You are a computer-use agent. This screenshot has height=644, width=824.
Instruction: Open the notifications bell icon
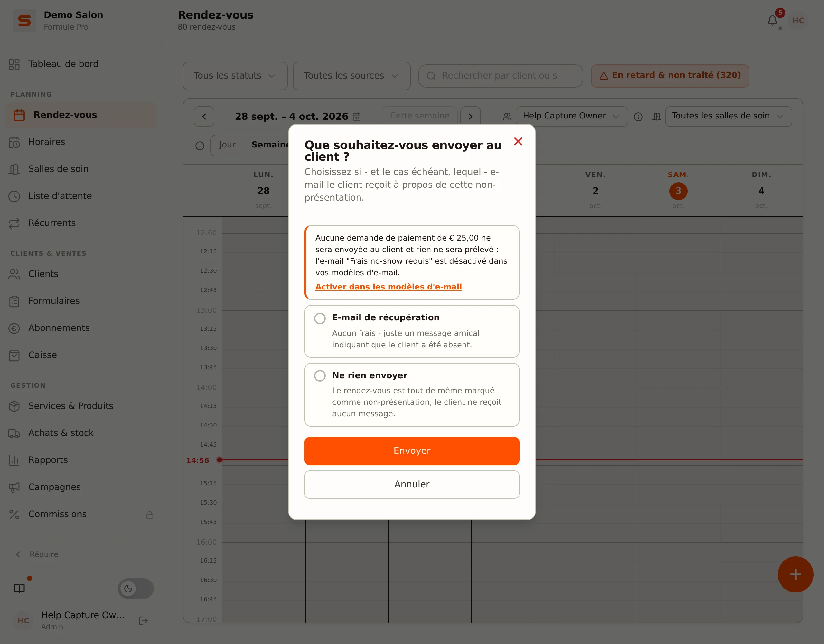click(x=772, y=20)
